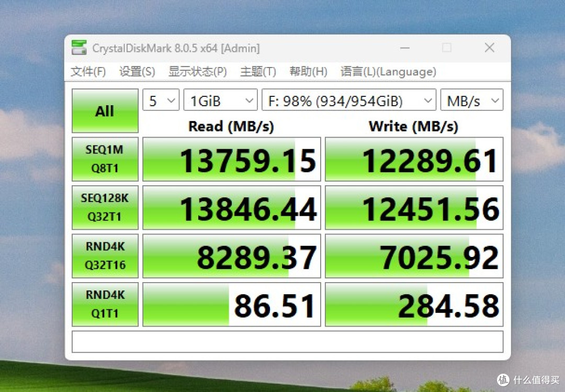Click the Read (MB/s) column header
The width and height of the screenshot is (565, 392).
[231, 126]
